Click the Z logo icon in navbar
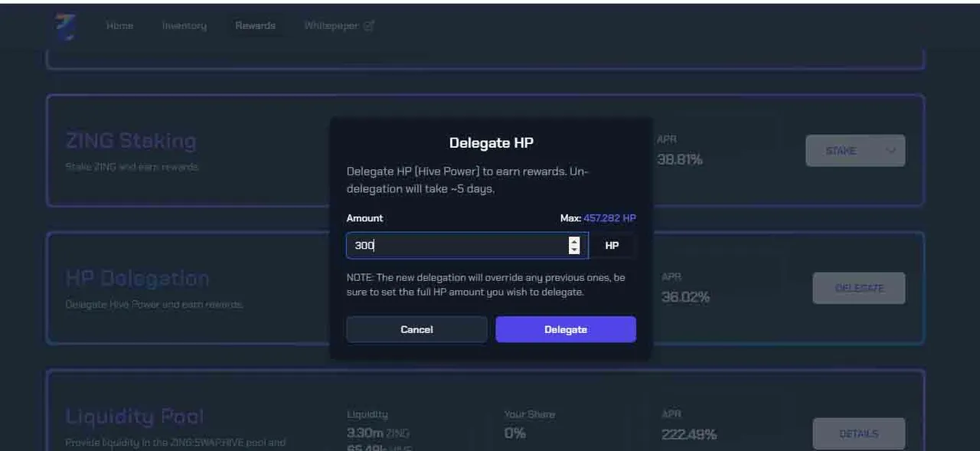This screenshot has width=980, height=451. 66,27
